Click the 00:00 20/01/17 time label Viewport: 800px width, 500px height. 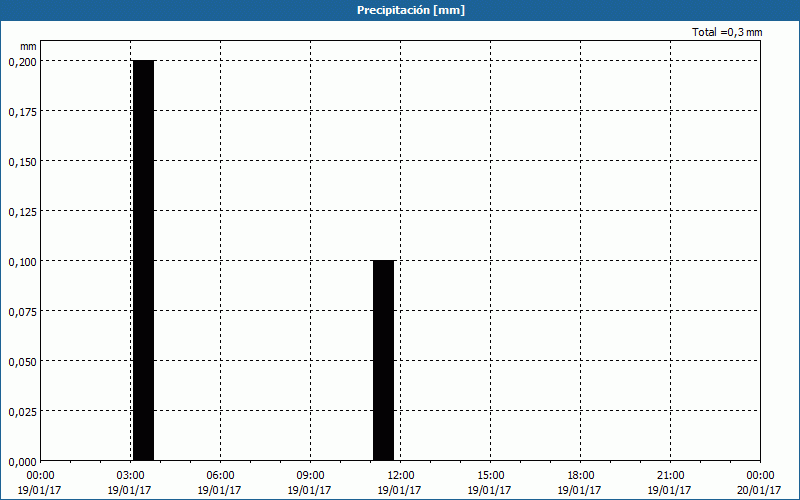(x=760, y=483)
